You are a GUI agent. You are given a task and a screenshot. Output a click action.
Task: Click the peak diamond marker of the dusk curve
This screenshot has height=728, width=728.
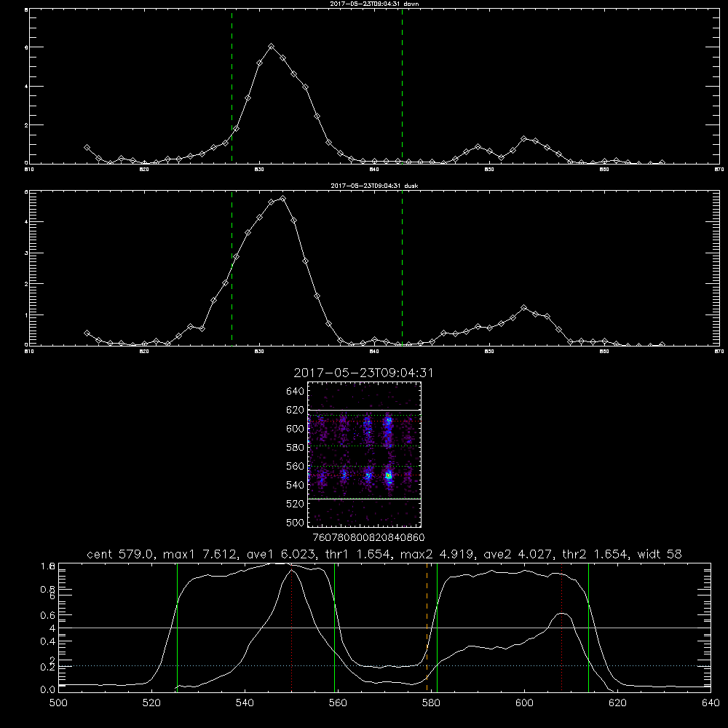coord(282,199)
